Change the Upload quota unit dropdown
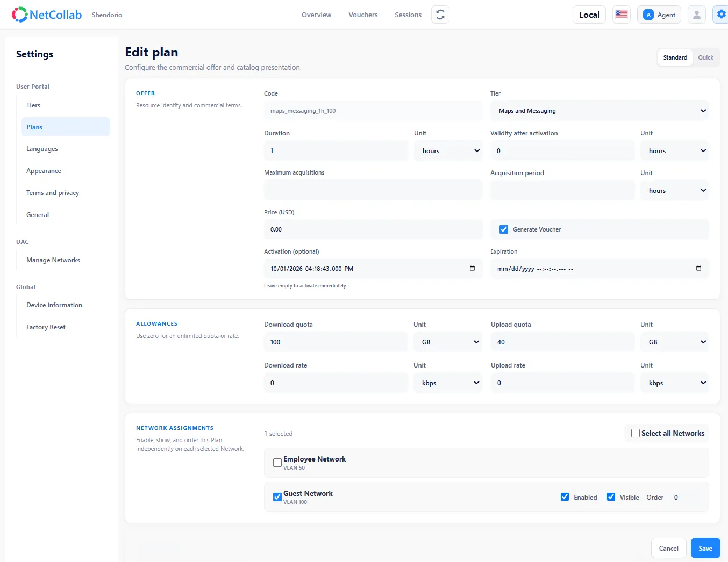The height and width of the screenshot is (562, 728). click(x=674, y=342)
